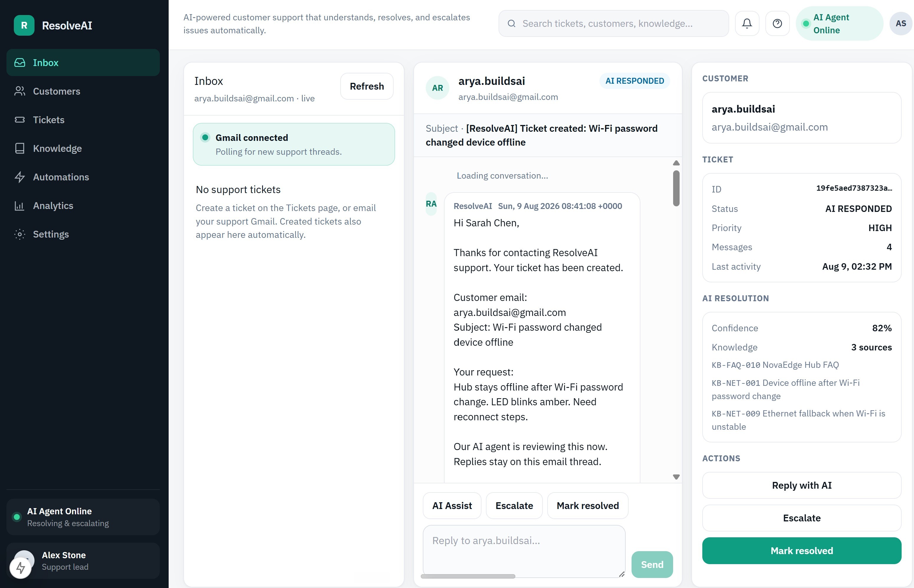Click the AI RESPONDED badge in header

[634, 81]
